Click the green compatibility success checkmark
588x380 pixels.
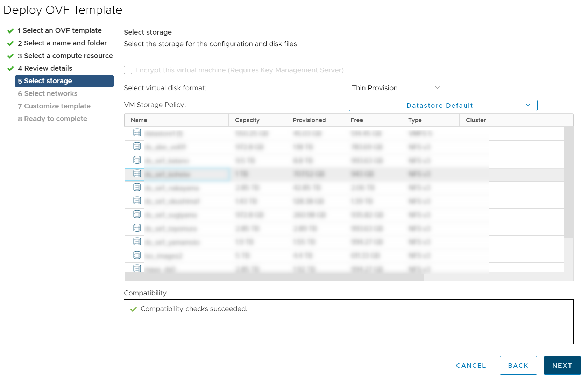[134, 309]
